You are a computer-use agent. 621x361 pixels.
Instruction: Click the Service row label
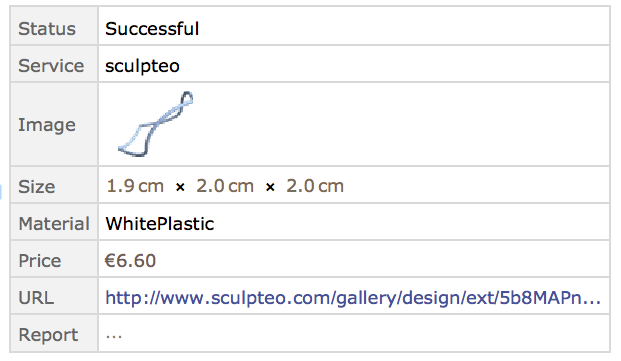point(51,66)
